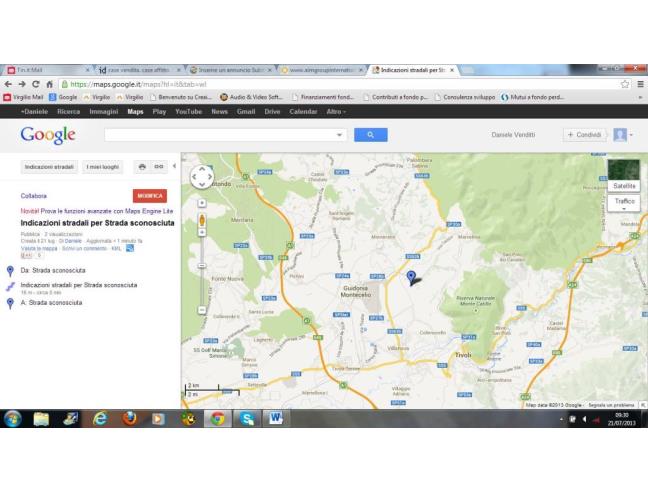This screenshot has width=648, height=492.
Task: Click the blue destination marker on map
Action: pos(411,277)
